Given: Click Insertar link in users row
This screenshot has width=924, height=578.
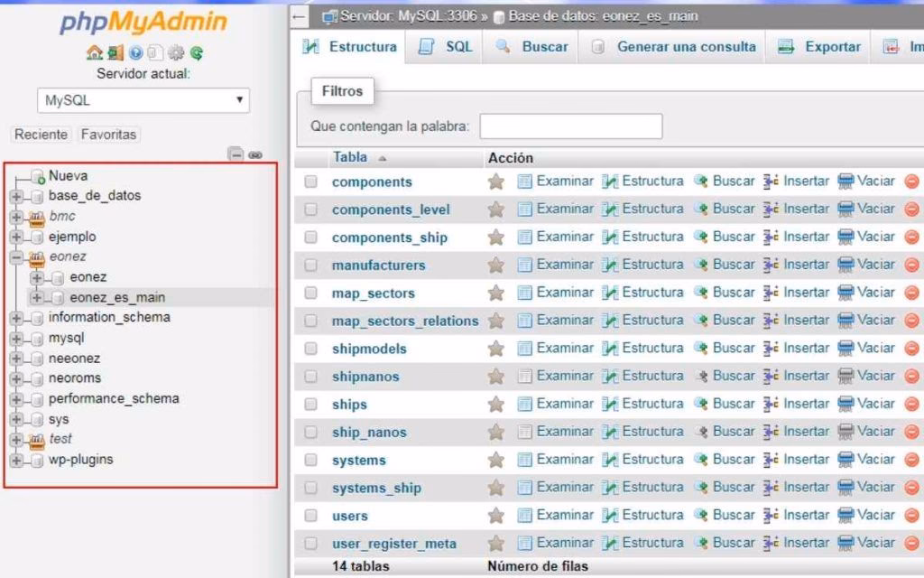Looking at the screenshot, I should coord(806,515).
